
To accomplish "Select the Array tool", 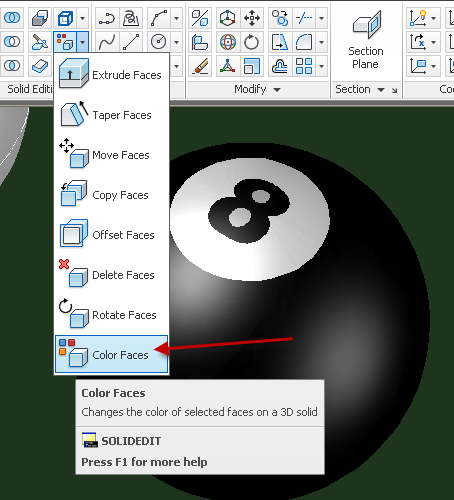I will point(304,65).
